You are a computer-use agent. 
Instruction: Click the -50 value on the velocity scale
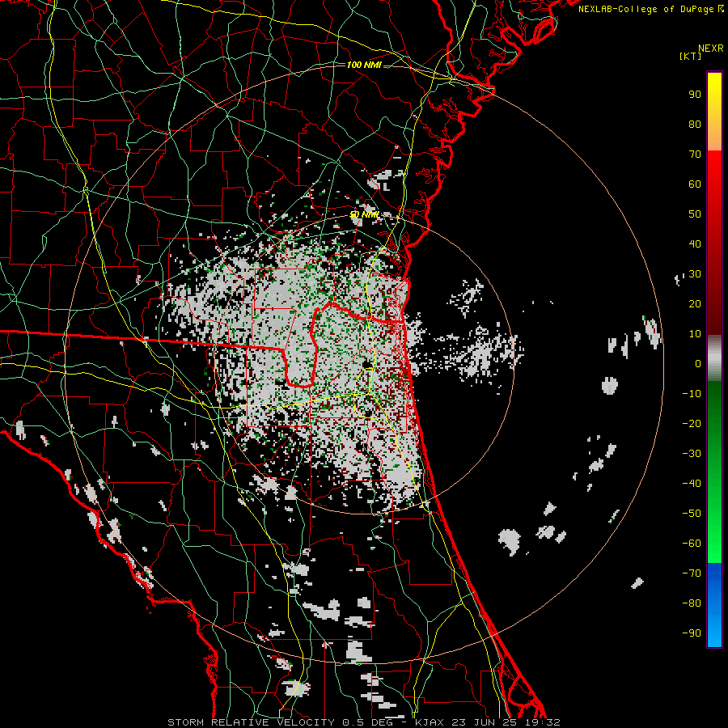[x=692, y=514]
